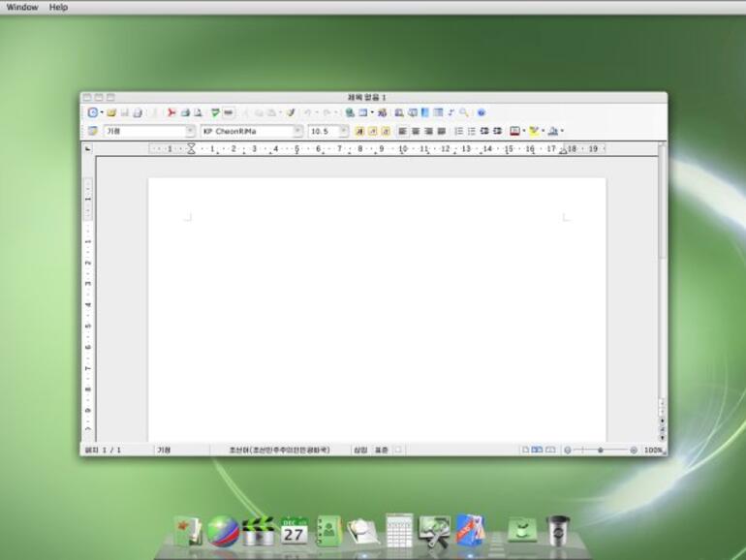Expand the paragraph style dropdown
Screen dimensions: 746x560
190,131
